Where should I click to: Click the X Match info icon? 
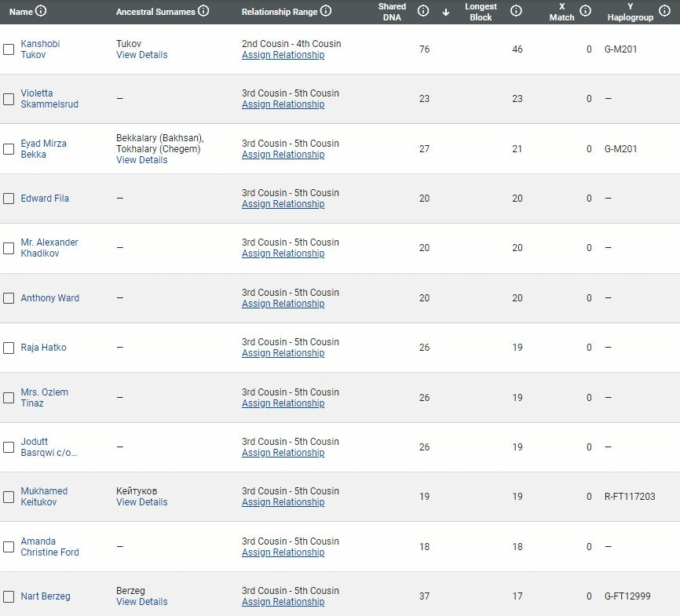(585, 12)
